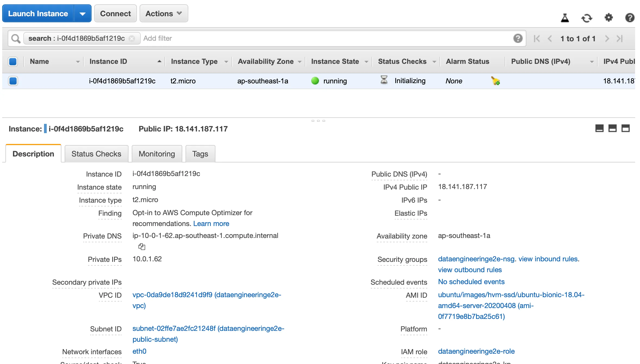Screen dimensions: 640x364
Task: Click the Add filter input field
Action: pos(326,38)
